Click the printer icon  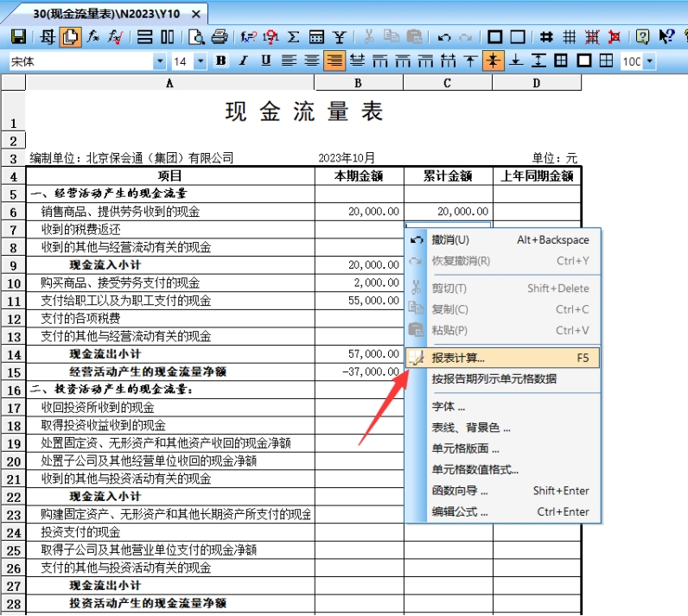tap(220, 37)
